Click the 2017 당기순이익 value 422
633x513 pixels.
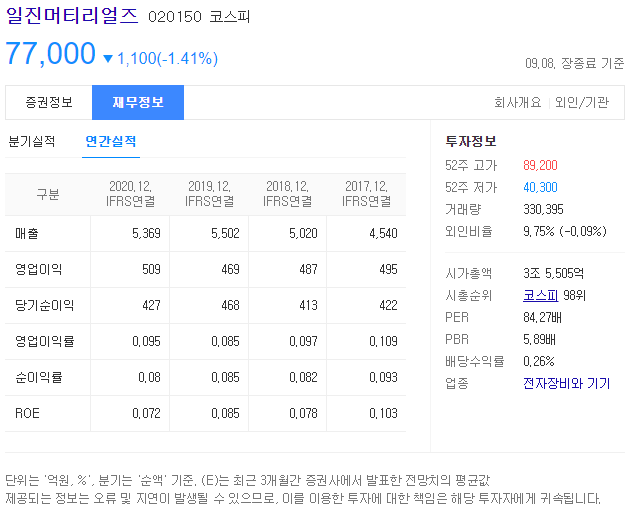(388, 305)
